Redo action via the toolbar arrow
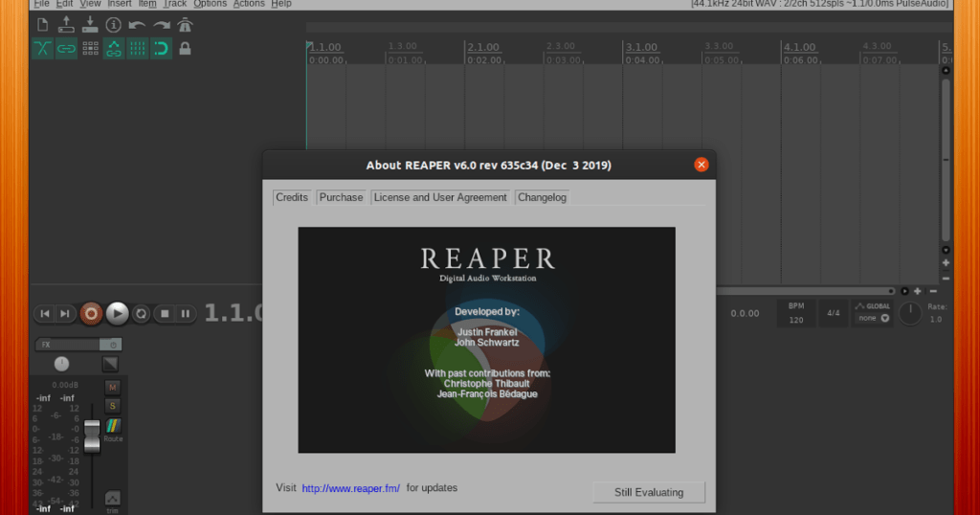 [161, 25]
